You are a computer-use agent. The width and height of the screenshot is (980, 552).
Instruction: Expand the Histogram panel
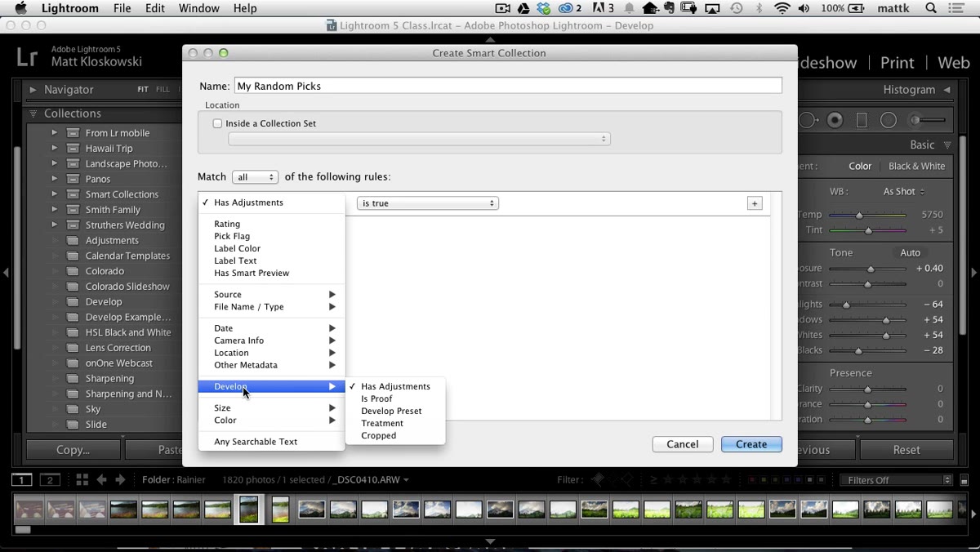click(x=947, y=90)
